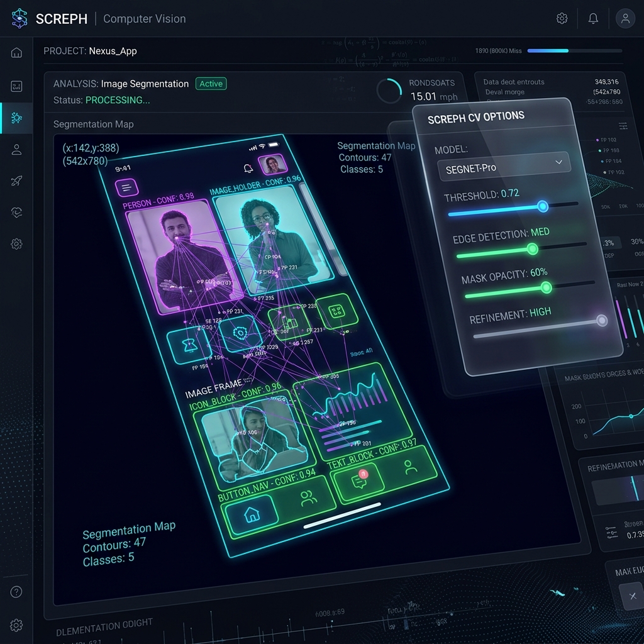
Task: Click the X close button bottom right
Action: point(633,596)
